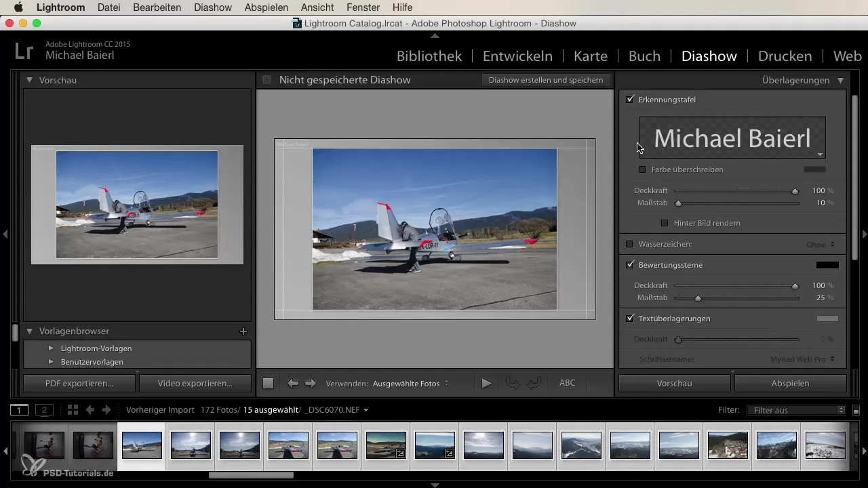
Task: Collapse the Vorschau panel
Action: click(x=30, y=80)
